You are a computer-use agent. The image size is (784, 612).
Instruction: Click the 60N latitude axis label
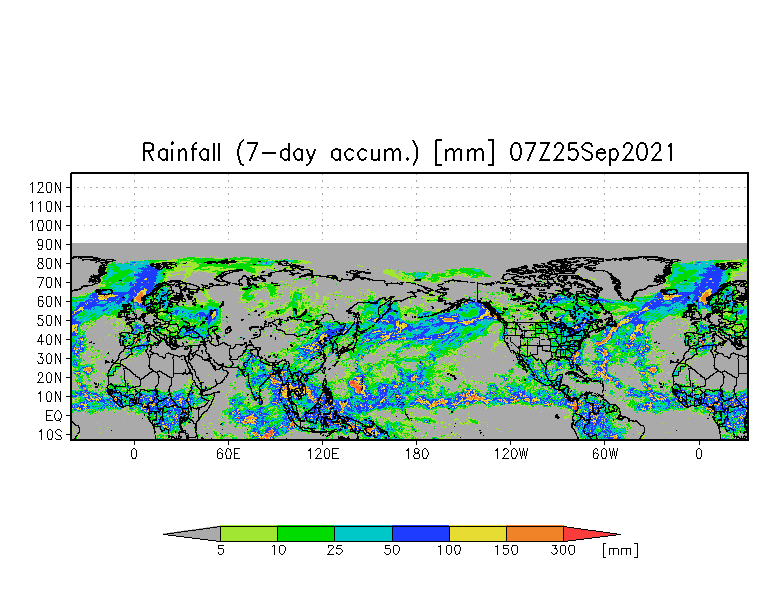[50, 302]
